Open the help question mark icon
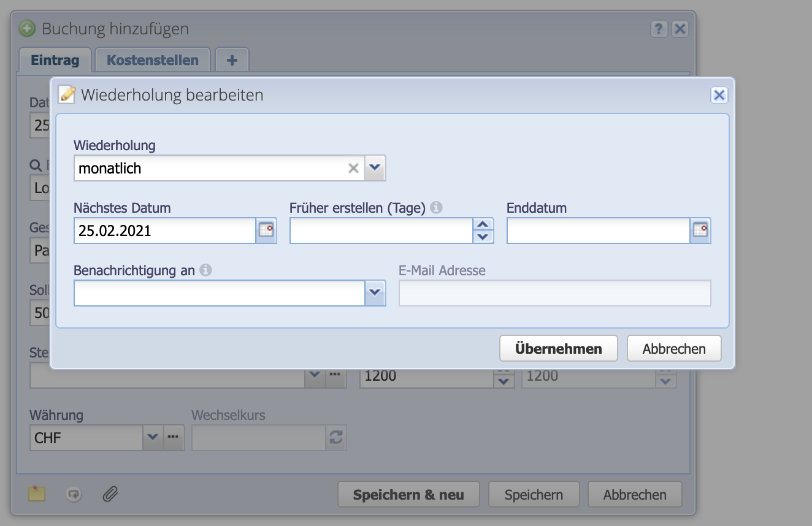The width and height of the screenshot is (812, 526). [658, 28]
